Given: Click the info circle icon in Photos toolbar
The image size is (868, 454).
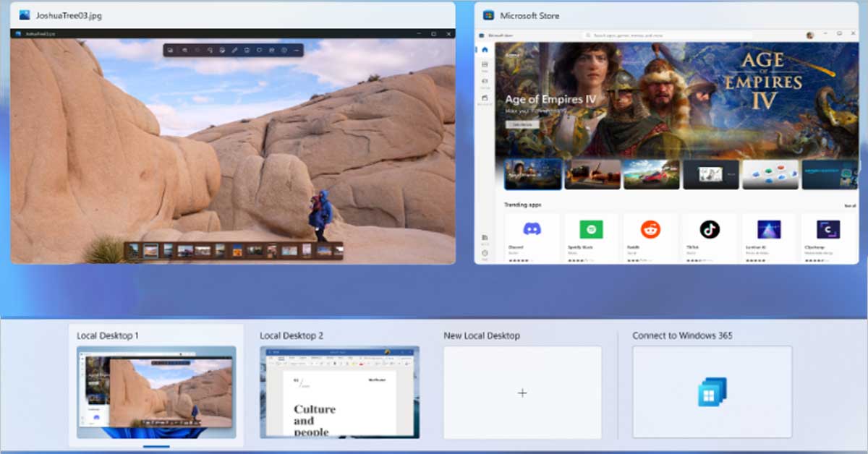Looking at the screenshot, I should (x=284, y=50).
